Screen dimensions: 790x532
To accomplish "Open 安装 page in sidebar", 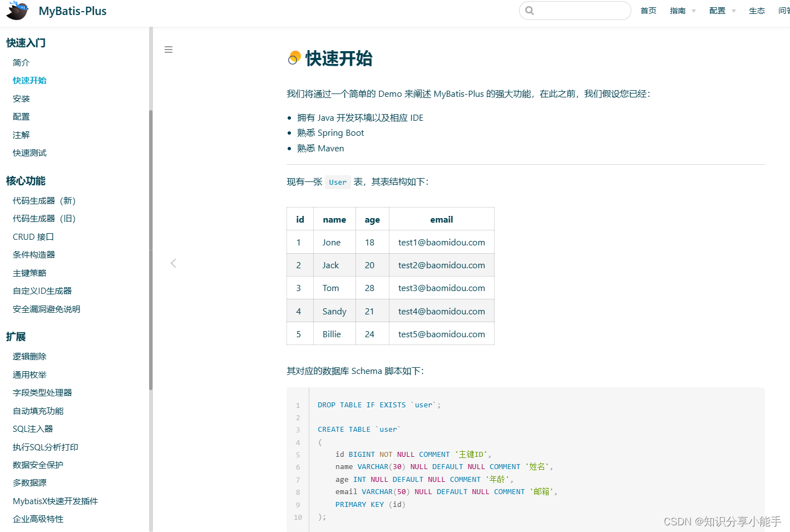I will click(x=21, y=98).
